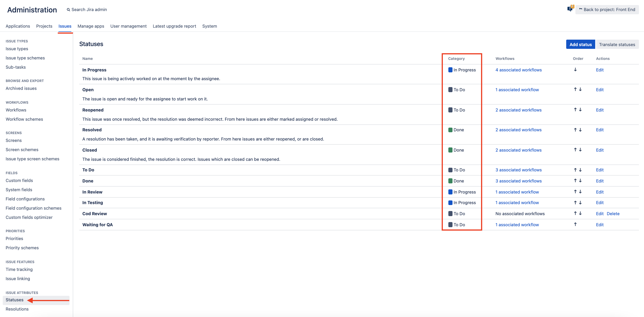Image resolution: width=644 pixels, height=317 pixels.
Task: Click into Search Jira admin field
Action: 89,9
